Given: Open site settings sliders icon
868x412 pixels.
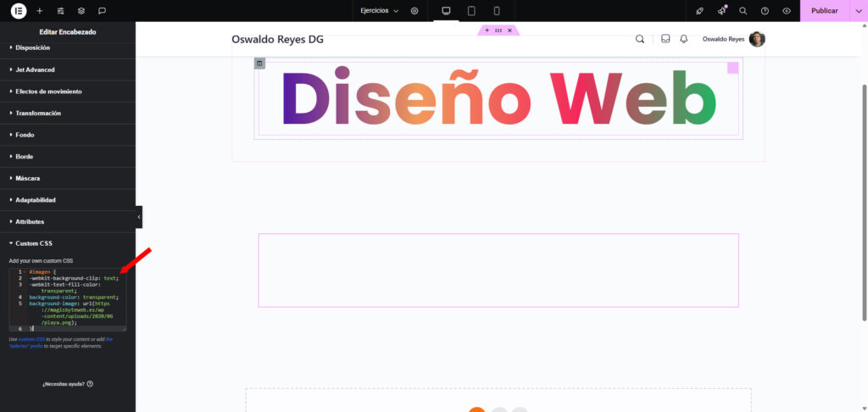Looking at the screenshot, I should 60,11.
